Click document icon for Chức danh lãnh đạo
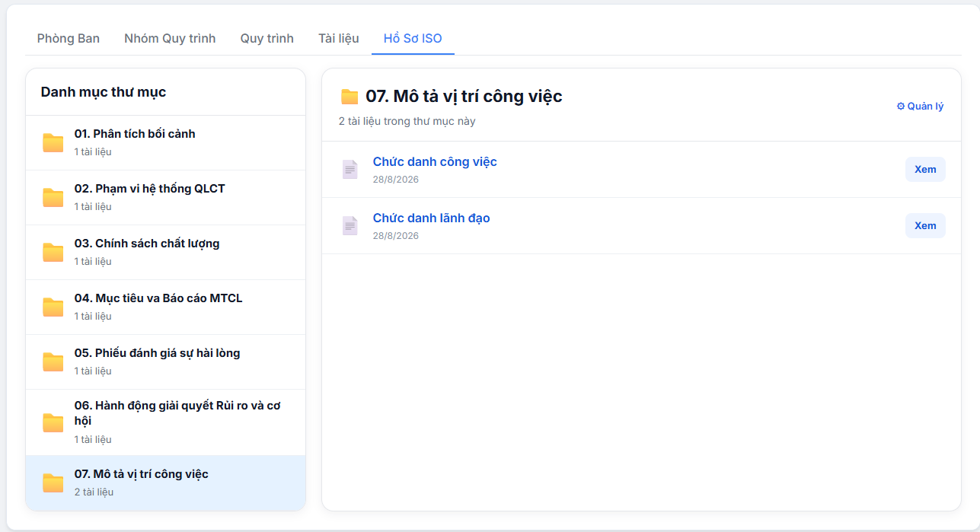Image resolution: width=980 pixels, height=532 pixels. [350, 226]
